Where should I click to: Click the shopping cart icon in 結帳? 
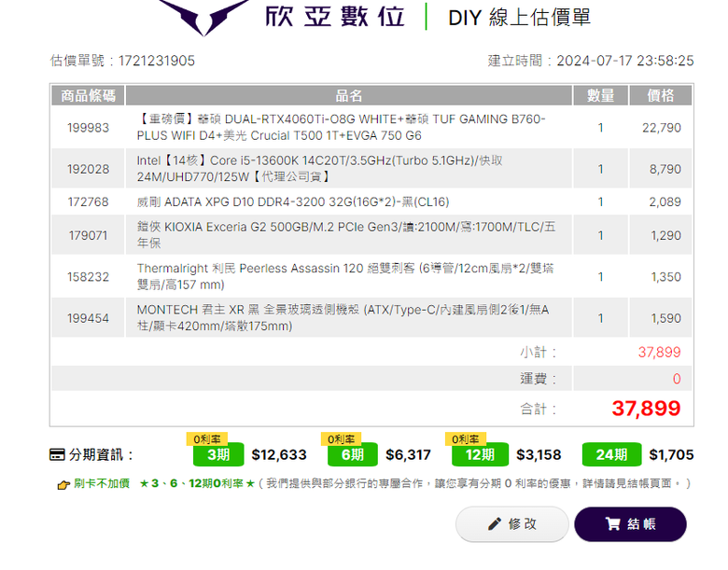[x=612, y=524]
